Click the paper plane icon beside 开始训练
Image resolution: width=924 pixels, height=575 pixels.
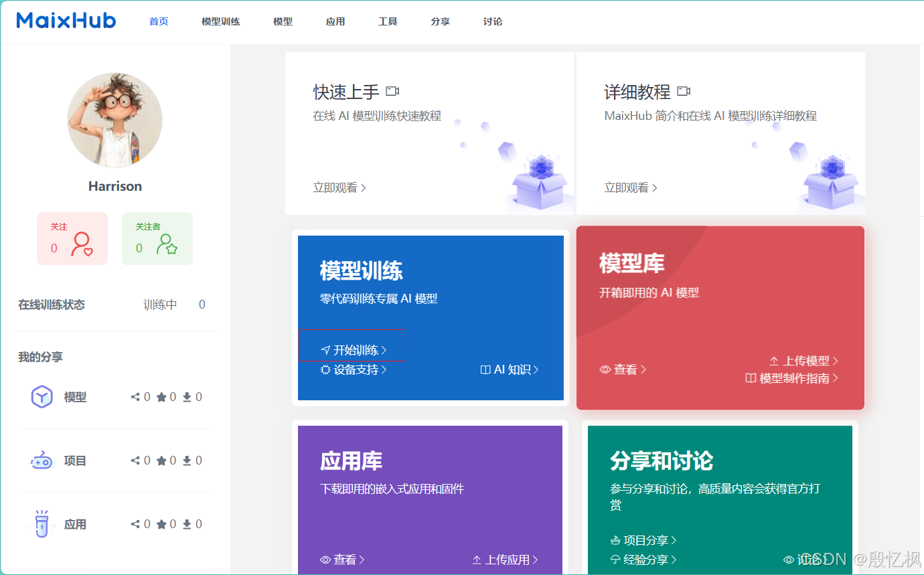tap(325, 350)
